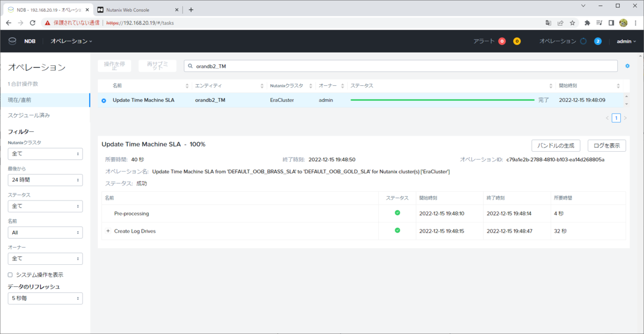Click the share page icon
The width and height of the screenshot is (644, 334).
[x=560, y=23]
